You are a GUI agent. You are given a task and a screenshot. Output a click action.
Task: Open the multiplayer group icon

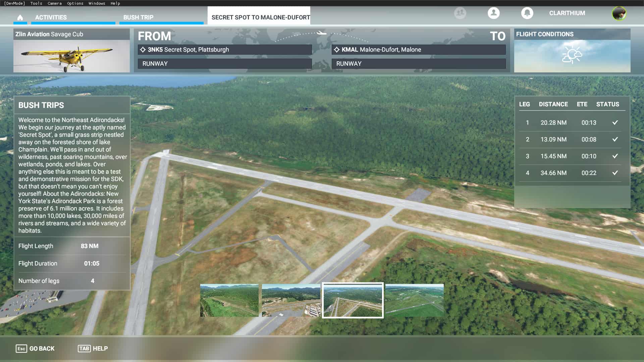460,13
